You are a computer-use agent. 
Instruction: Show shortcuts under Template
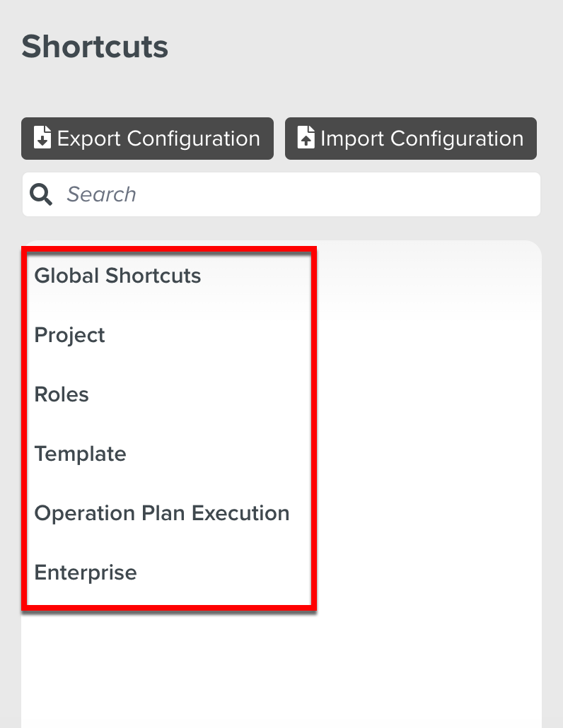coord(80,454)
